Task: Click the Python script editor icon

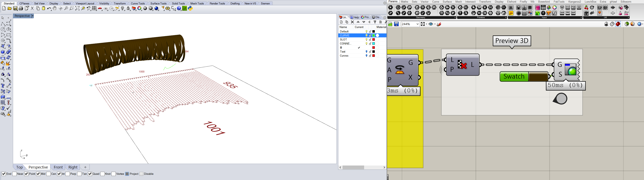Action: [190, 8]
